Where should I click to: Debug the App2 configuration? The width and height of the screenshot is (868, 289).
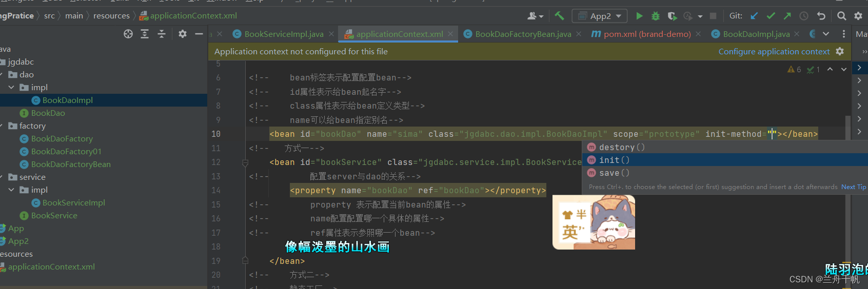(656, 16)
